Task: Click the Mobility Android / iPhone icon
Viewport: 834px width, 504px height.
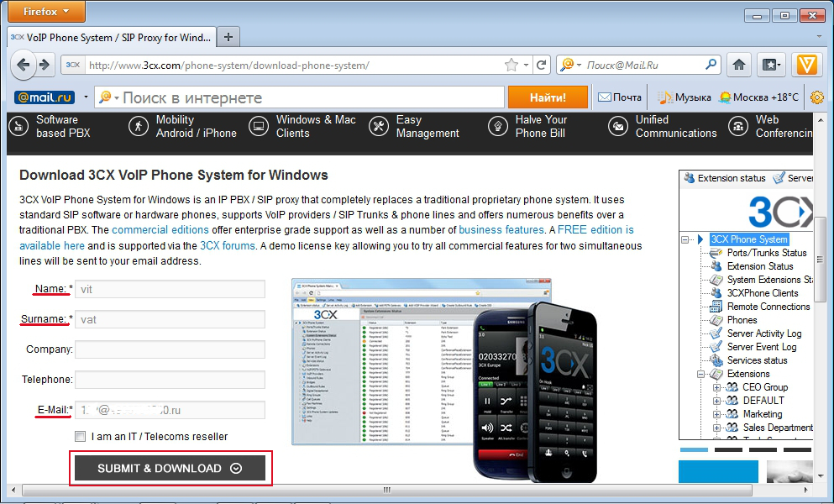Action: 139,127
